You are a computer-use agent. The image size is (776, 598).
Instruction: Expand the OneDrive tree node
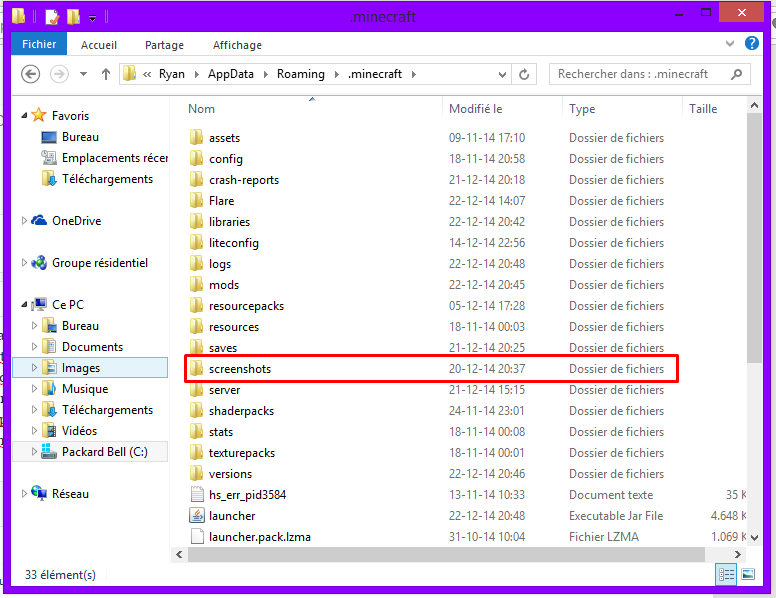24,221
